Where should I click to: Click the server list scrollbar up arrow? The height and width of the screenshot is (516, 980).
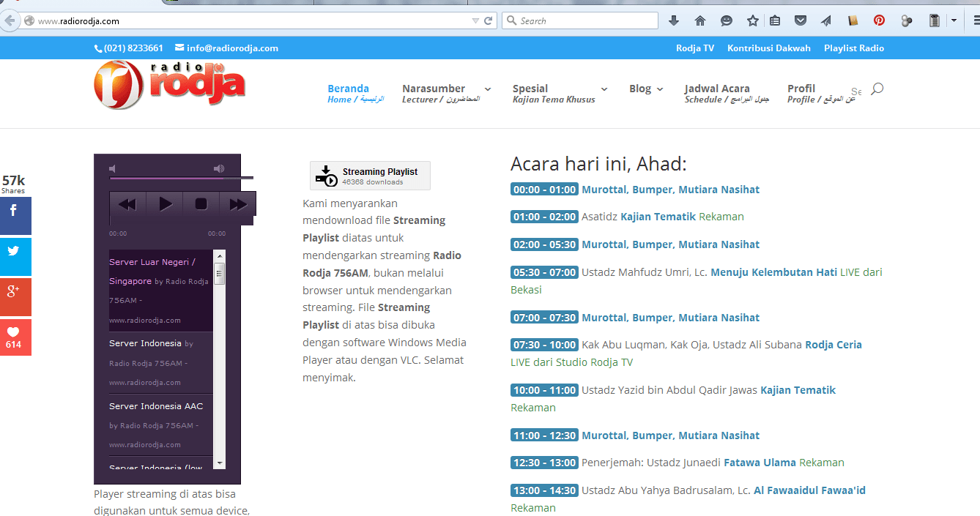click(219, 255)
